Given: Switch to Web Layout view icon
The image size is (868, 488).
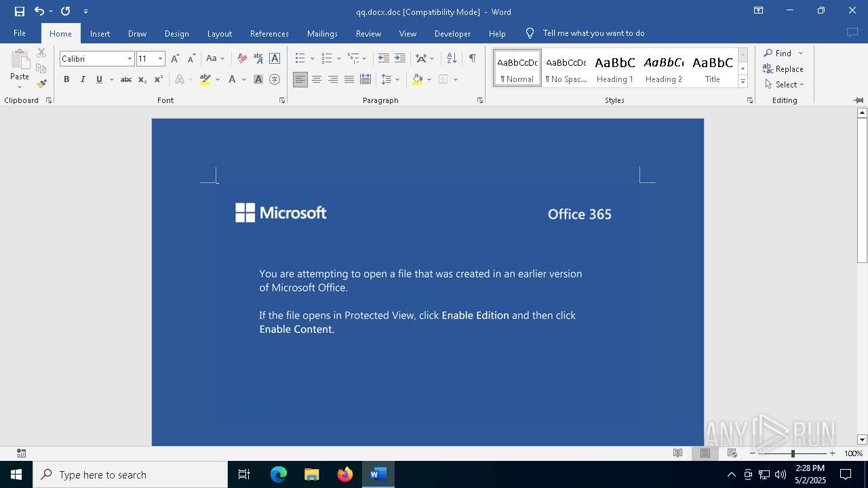Looking at the screenshot, I should (732, 453).
